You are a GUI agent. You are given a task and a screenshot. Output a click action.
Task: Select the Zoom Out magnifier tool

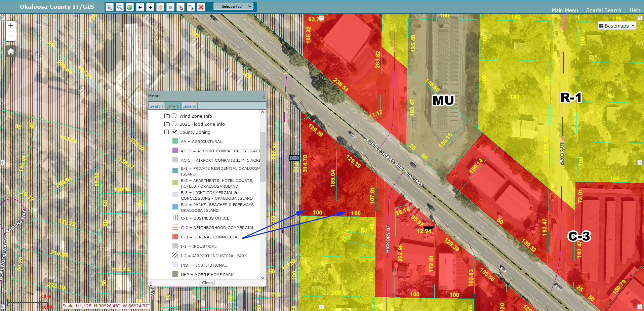[x=119, y=7]
